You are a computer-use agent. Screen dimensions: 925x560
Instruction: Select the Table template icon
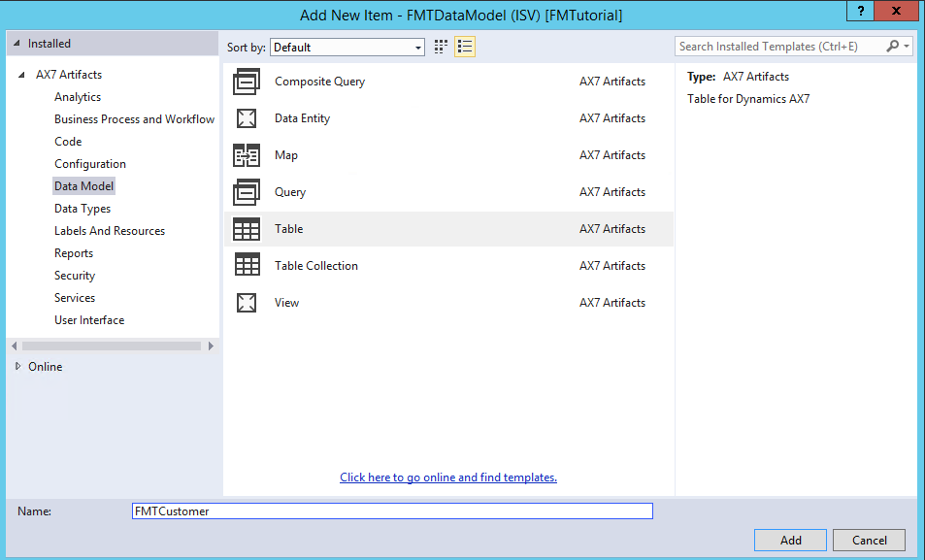[x=247, y=229]
